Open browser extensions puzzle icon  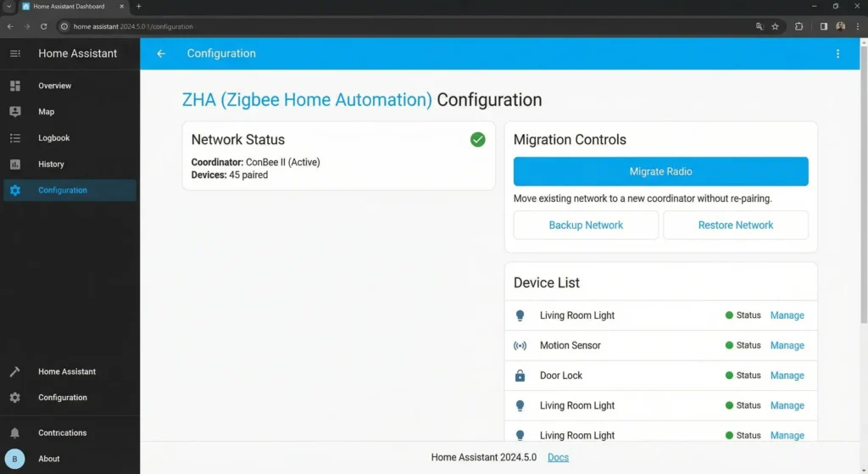(x=798, y=26)
